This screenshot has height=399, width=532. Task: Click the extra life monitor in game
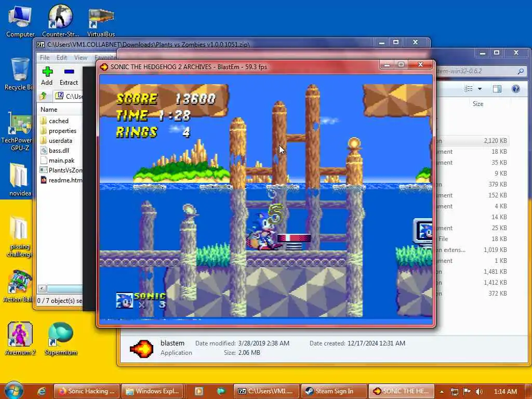[x=423, y=232]
